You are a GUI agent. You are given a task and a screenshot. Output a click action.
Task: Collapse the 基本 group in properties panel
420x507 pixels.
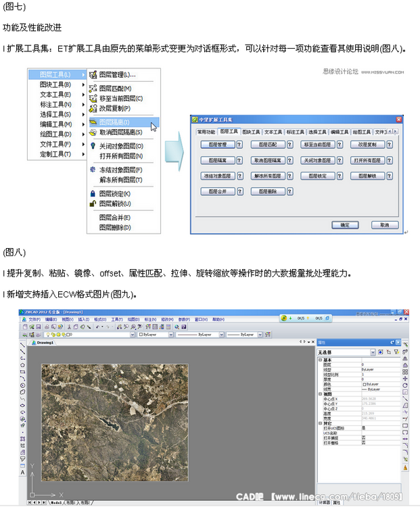point(320,360)
